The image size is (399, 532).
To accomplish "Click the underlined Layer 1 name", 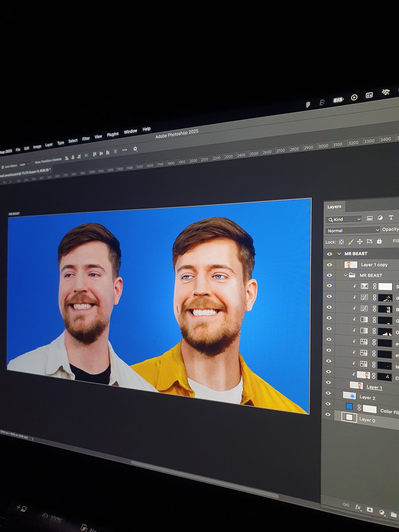I will tap(374, 387).
